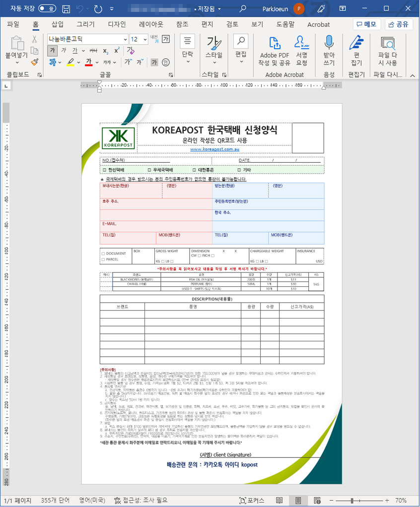
Task: Click the ParkJoeun account avatar
Action: click(299, 9)
